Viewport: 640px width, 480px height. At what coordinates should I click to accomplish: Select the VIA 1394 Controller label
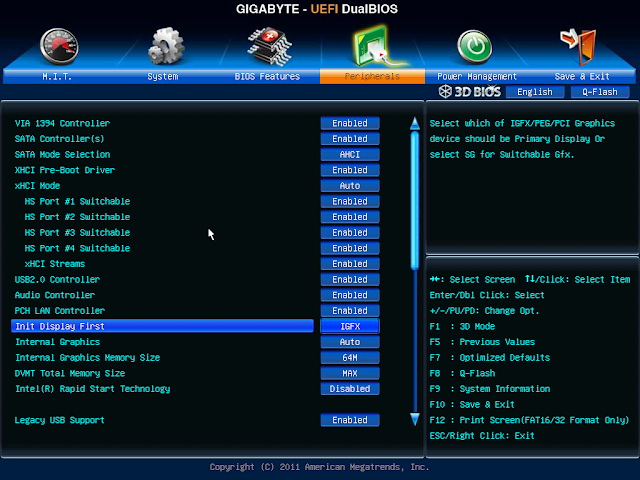(x=62, y=123)
